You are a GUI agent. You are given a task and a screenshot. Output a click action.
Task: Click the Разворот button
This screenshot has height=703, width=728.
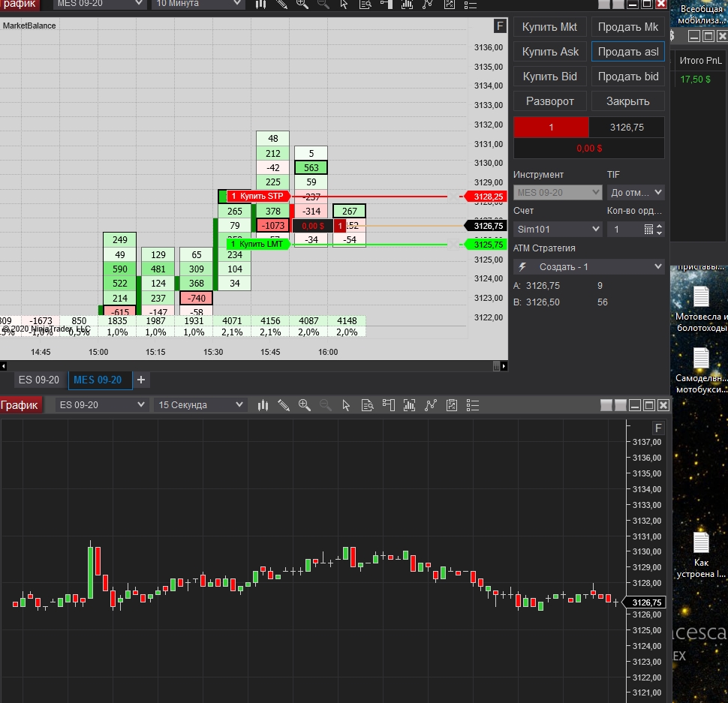pyautogui.click(x=549, y=101)
